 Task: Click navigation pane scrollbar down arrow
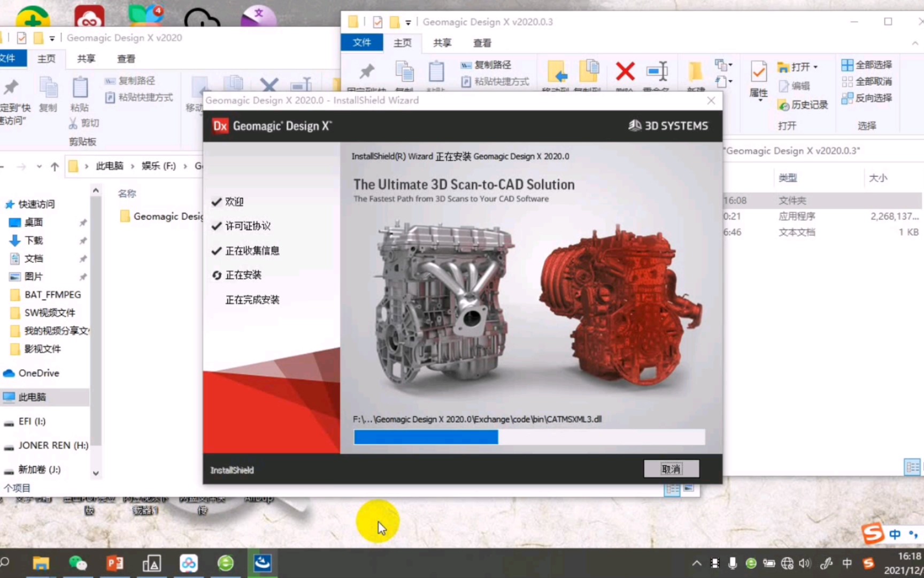pyautogui.click(x=96, y=473)
